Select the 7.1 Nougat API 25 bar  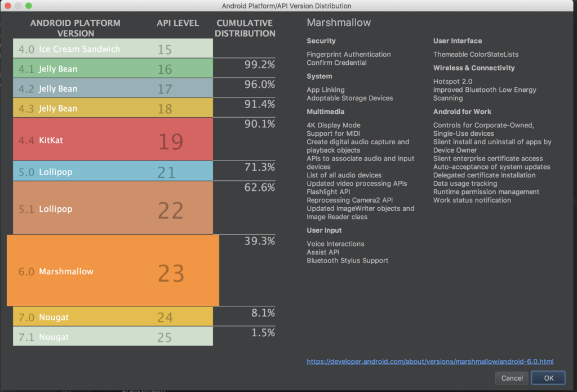click(x=113, y=336)
